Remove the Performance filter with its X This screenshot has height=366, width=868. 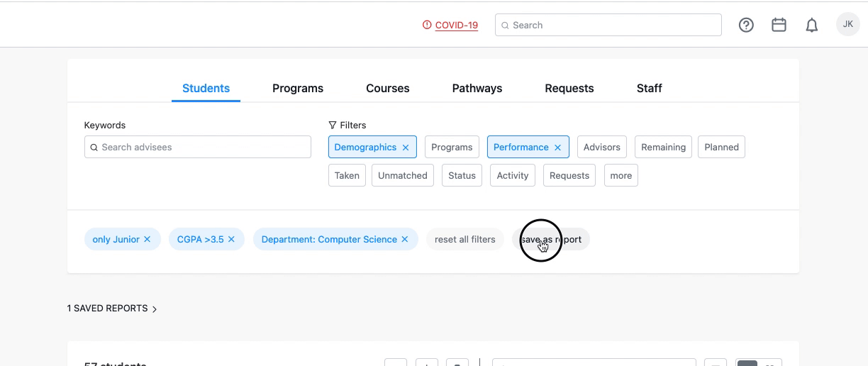(x=557, y=148)
